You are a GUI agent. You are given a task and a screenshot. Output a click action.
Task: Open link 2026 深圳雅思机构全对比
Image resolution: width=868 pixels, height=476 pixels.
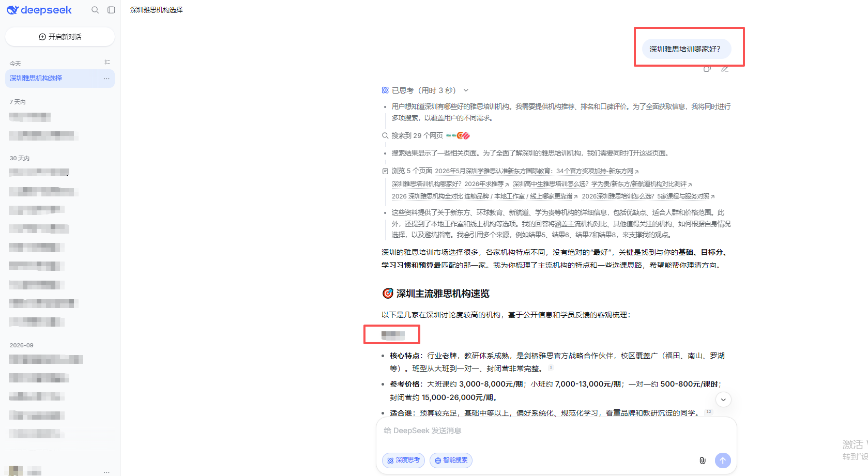484,196
